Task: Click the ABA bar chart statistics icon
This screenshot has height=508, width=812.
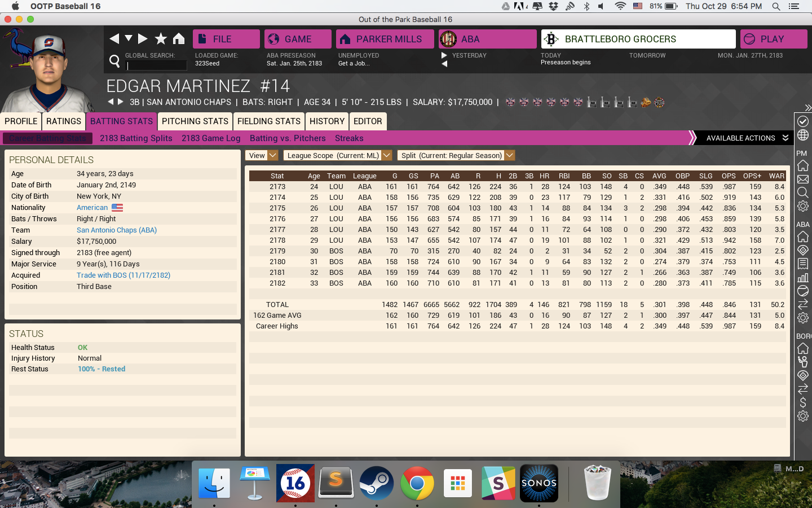Action: [x=803, y=277]
